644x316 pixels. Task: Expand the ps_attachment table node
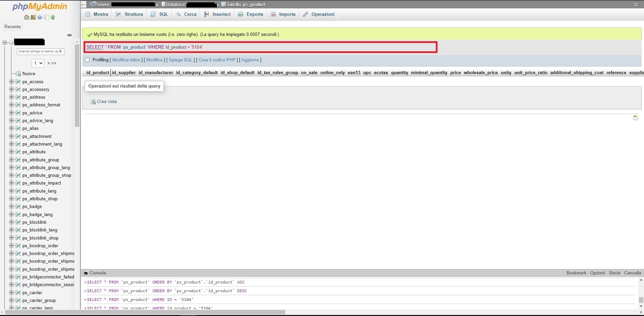11,136
